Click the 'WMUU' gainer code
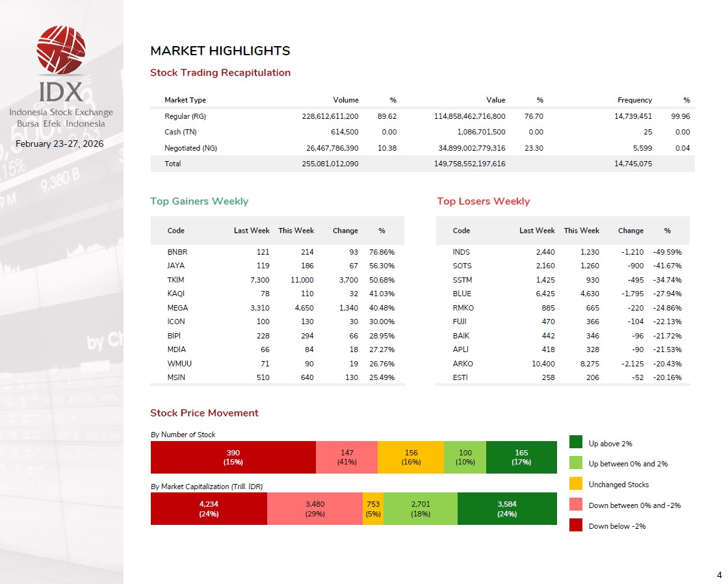The height and width of the screenshot is (584, 728). [x=179, y=364]
